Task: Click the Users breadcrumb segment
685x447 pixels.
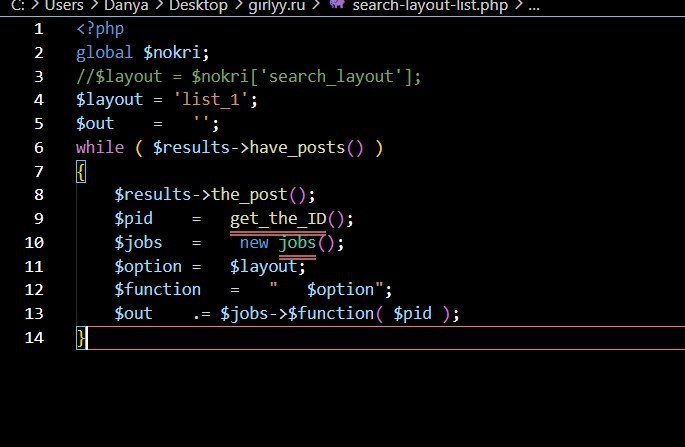Action: tap(64, 6)
